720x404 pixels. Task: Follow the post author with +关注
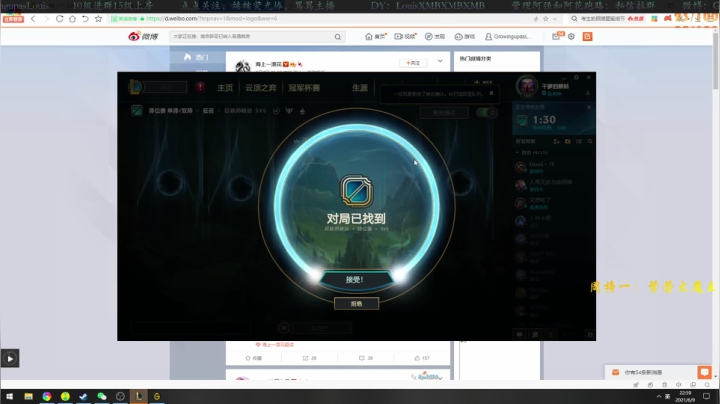pyautogui.click(x=413, y=63)
